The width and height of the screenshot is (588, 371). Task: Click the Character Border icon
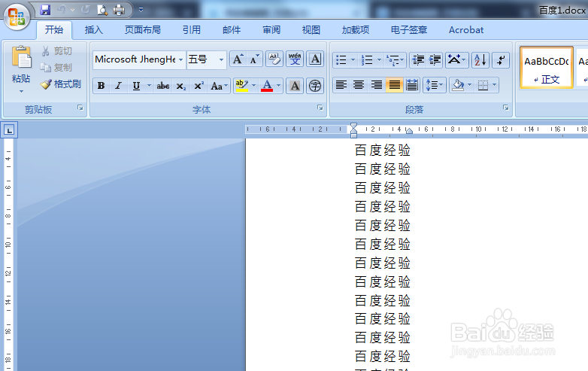click(x=315, y=59)
